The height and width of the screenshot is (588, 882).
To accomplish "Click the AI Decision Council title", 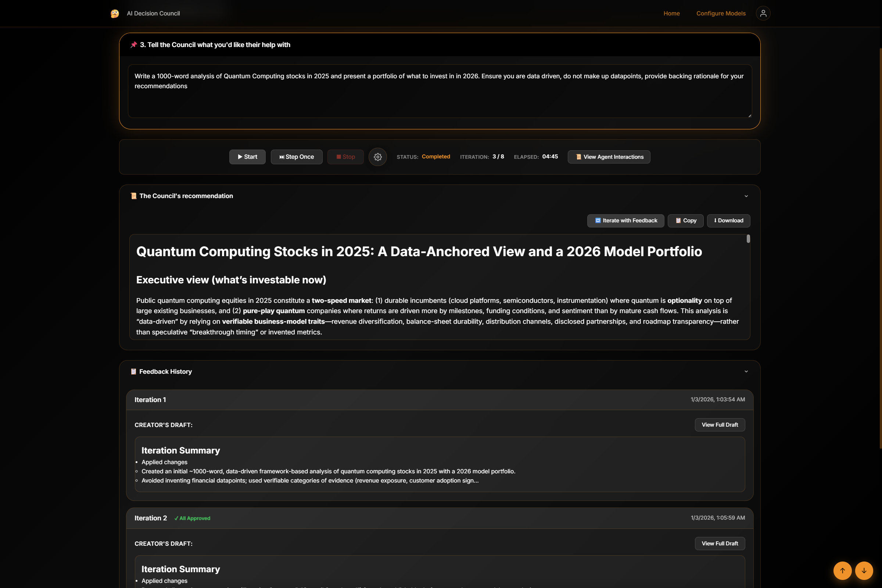I will point(153,14).
